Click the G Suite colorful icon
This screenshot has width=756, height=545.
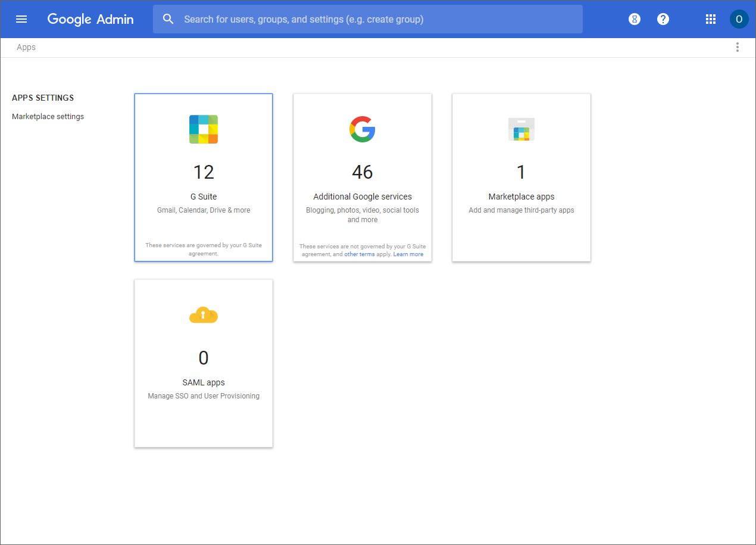coord(204,129)
